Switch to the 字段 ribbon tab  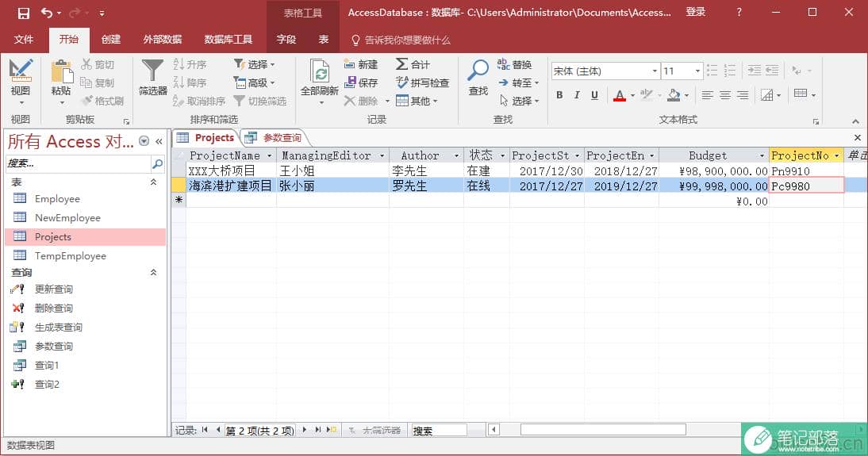click(x=286, y=40)
